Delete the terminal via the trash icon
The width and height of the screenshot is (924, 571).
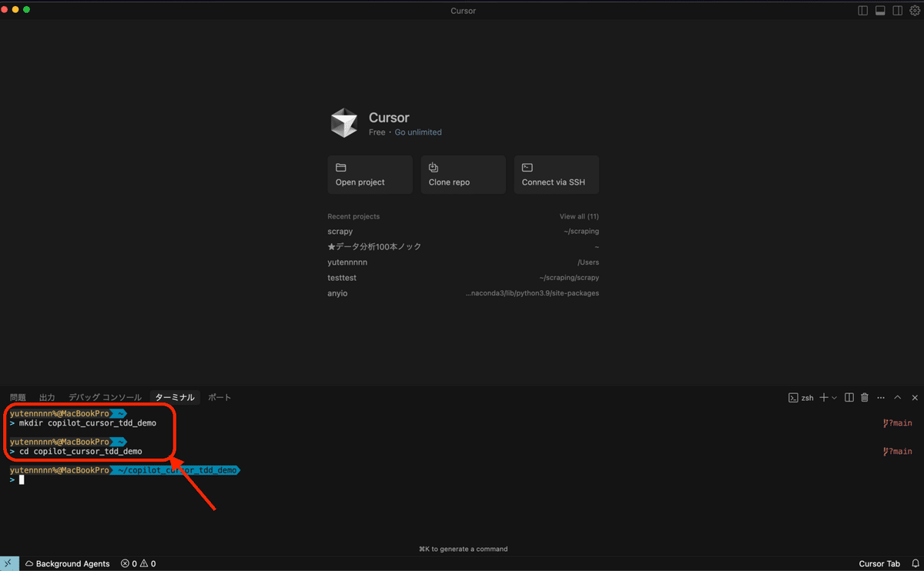pos(864,397)
